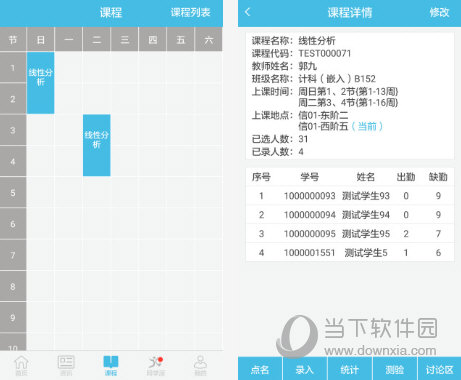The image size is (461, 380).
Task: Click the 姓名 column header
Action: (x=366, y=176)
